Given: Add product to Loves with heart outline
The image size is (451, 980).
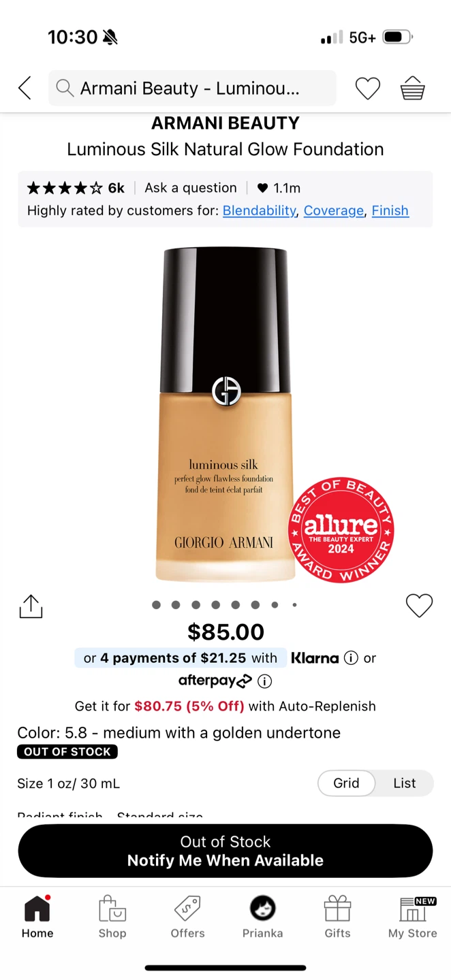Looking at the screenshot, I should pyautogui.click(x=419, y=606).
